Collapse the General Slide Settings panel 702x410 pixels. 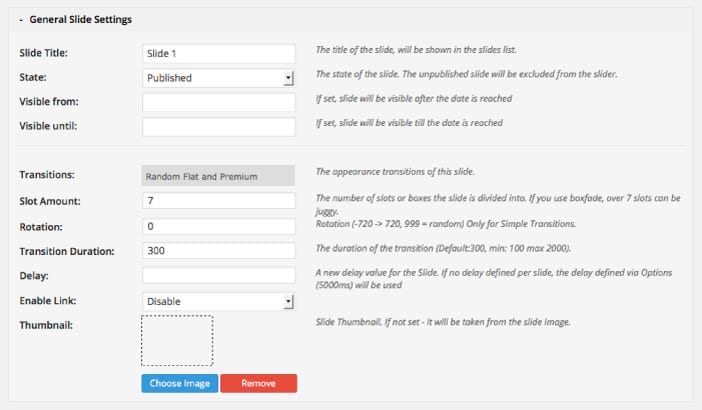[x=21, y=19]
